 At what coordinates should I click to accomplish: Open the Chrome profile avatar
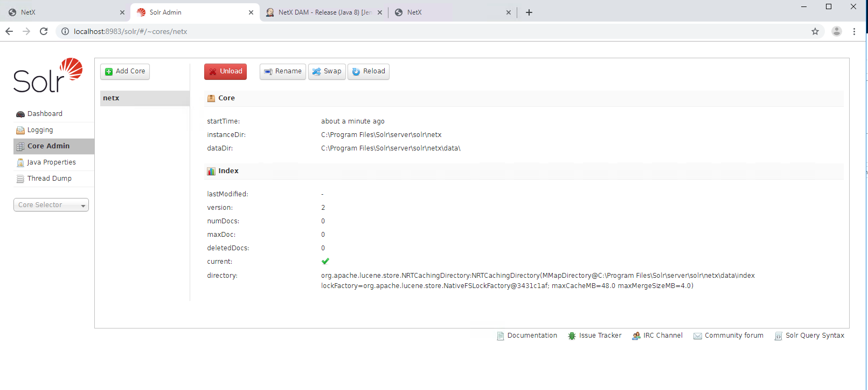click(836, 31)
